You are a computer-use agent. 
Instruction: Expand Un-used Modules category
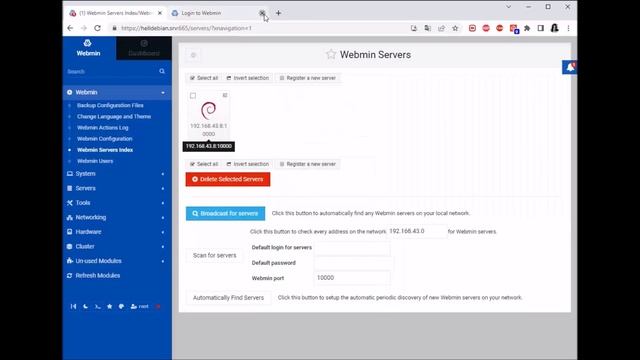pyautogui.click(x=117, y=261)
